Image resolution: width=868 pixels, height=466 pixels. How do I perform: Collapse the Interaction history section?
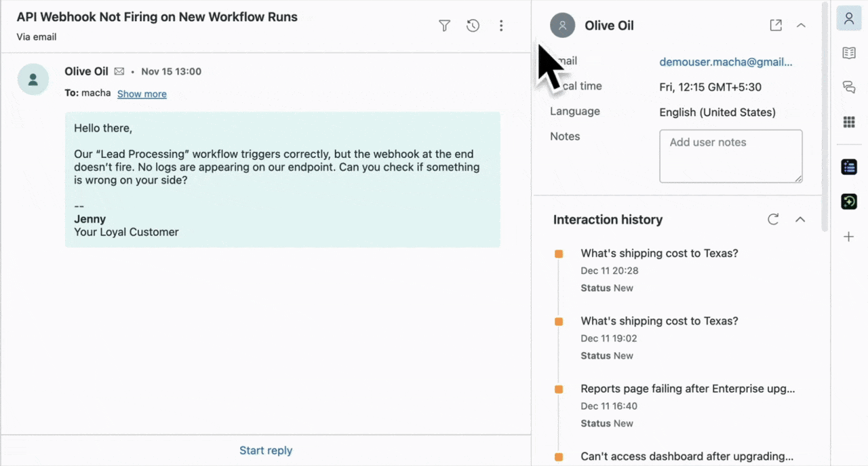click(800, 219)
